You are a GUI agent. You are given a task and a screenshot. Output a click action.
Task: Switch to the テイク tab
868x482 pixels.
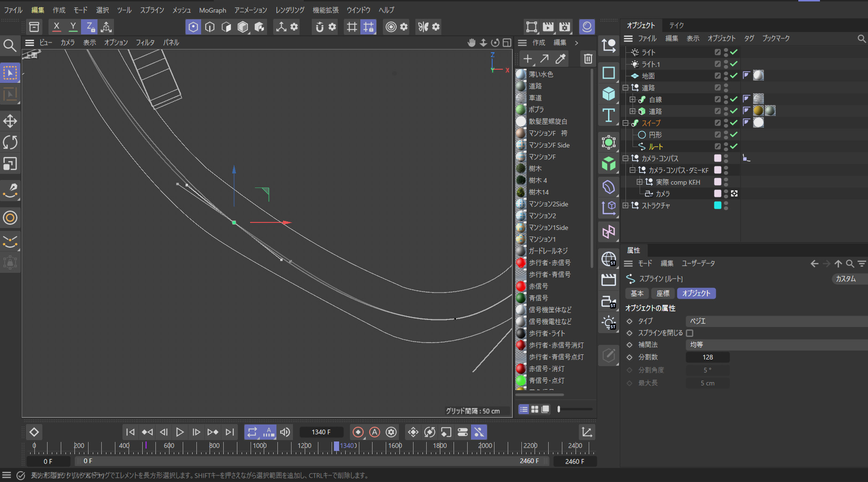point(676,25)
